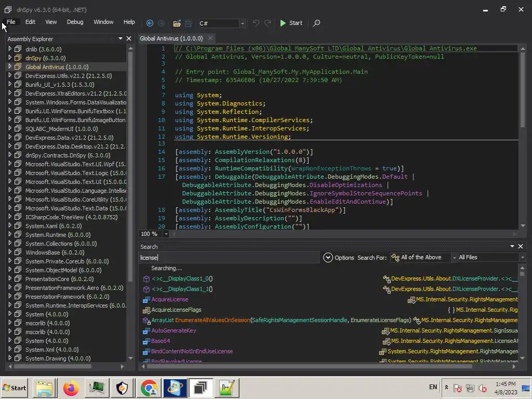Click the shield security app taskbar icon

click(x=122, y=388)
